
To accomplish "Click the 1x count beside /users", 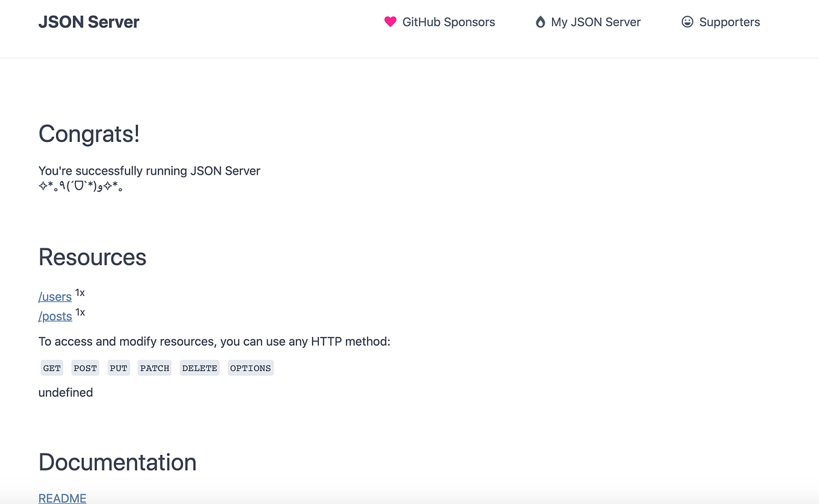I will coord(80,293).
